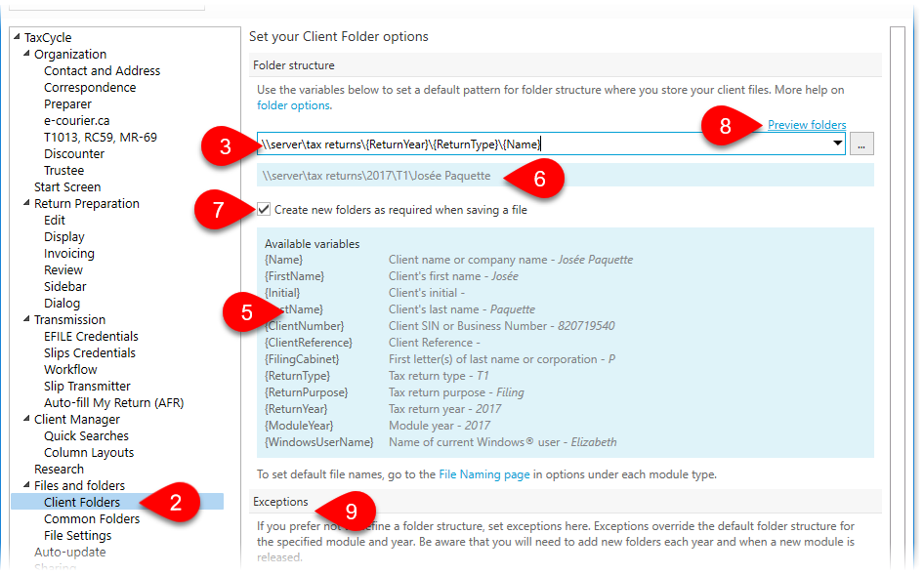This screenshot has width=924, height=575.
Task: Select Contact and Address in tree
Action: point(102,70)
